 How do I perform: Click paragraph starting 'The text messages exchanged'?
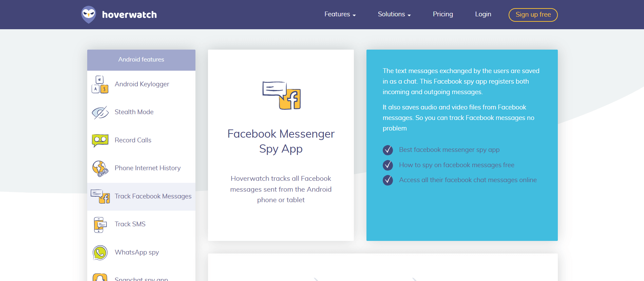461,82
